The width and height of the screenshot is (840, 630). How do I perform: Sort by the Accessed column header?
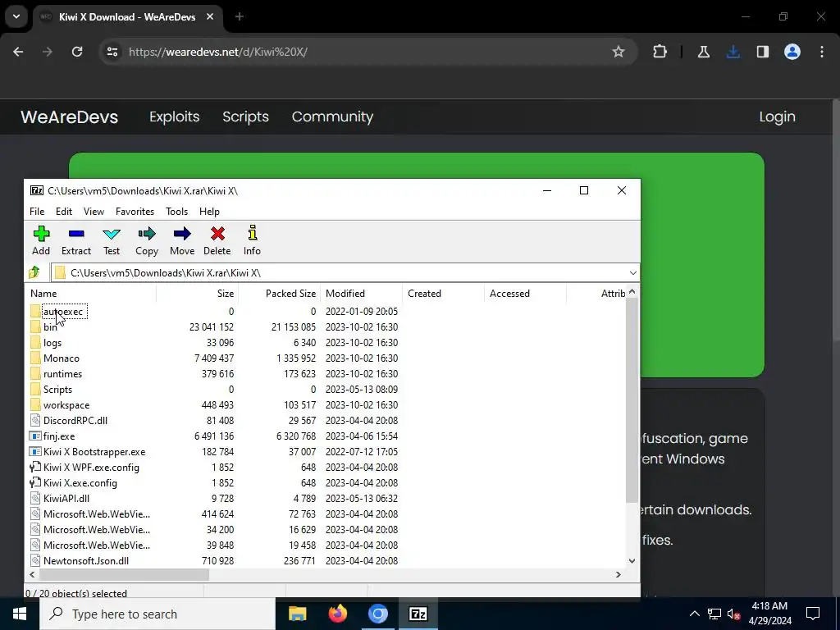(x=525, y=294)
